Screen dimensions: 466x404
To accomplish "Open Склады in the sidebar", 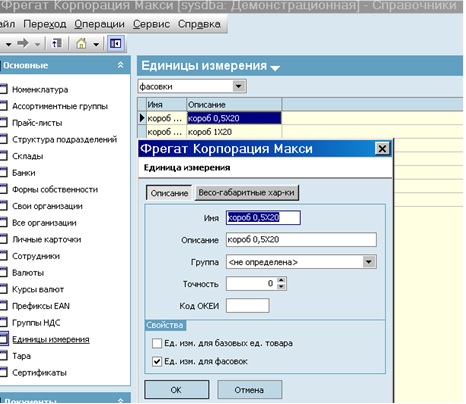I will coord(28,156).
